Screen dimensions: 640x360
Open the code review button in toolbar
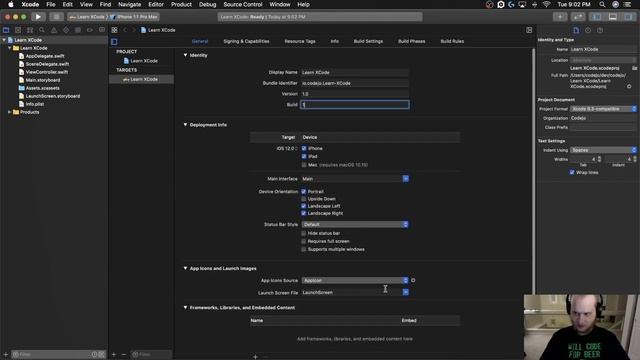click(578, 17)
